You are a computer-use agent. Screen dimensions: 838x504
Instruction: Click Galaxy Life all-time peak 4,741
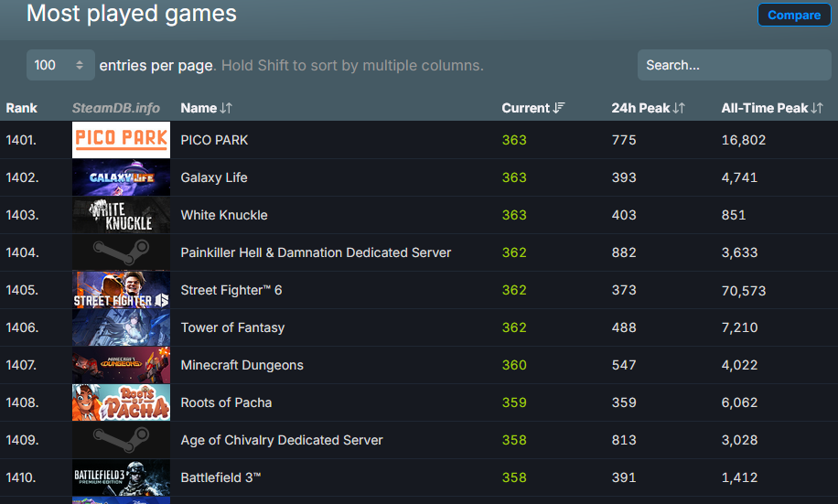point(739,177)
